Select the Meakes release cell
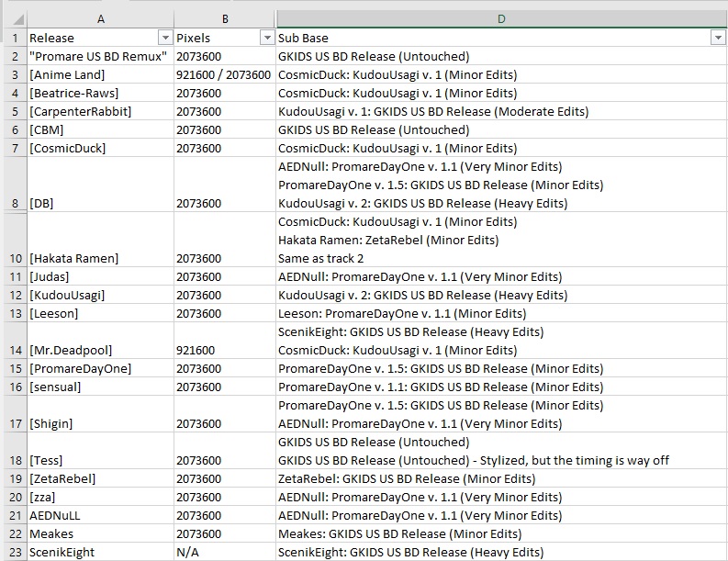 point(100,533)
